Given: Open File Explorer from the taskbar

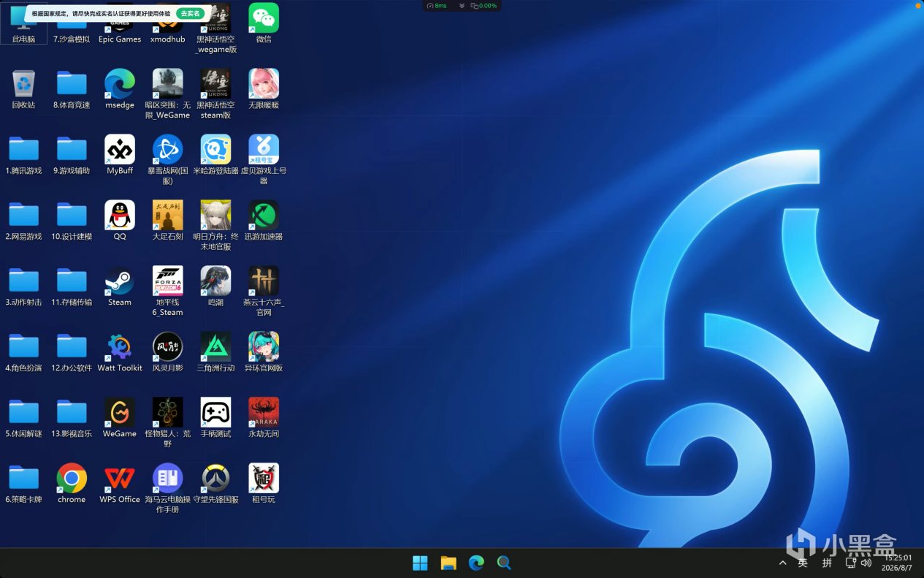Looking at the screenshot, I should click(448, 563).
